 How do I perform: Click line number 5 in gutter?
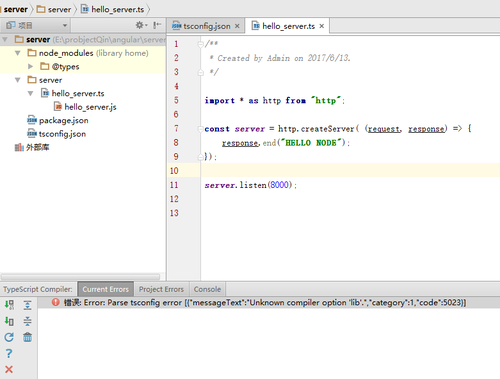click(x=176, y=100)
